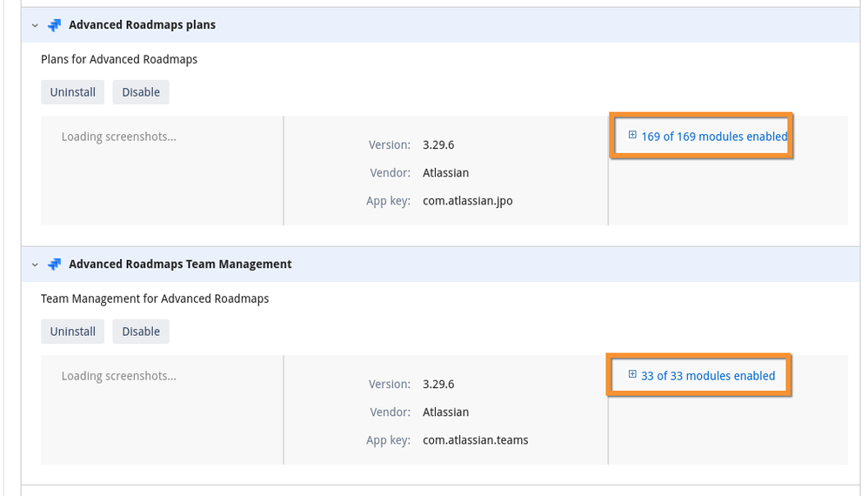Expand the 169 of 169 modules list
This screenshot has width=868, height=496.
pos(714,137)
